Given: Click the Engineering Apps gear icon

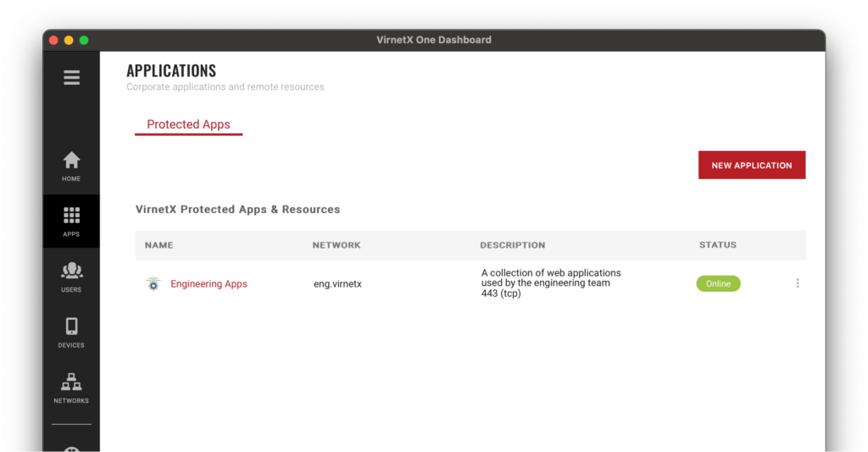Looking at the screenshot, I should (x=153, y=284).
